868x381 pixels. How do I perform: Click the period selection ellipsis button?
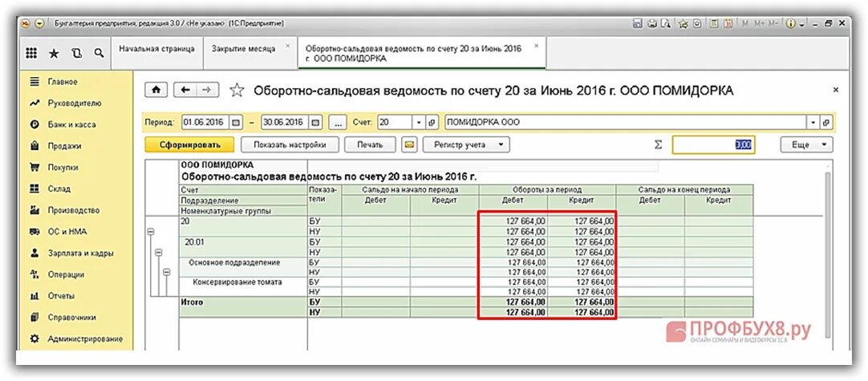click(338, 122)
